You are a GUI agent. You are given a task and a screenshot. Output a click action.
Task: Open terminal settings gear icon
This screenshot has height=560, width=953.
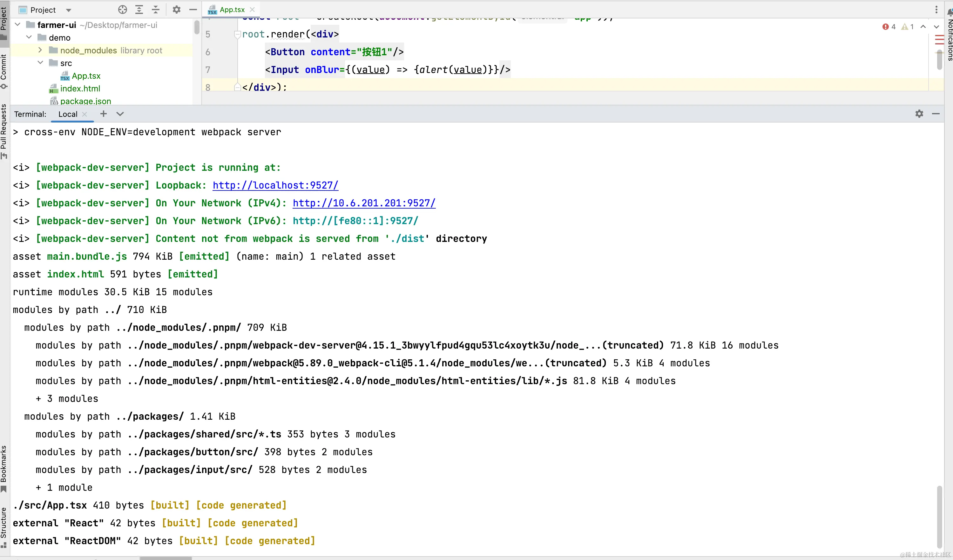coord(919,114)
